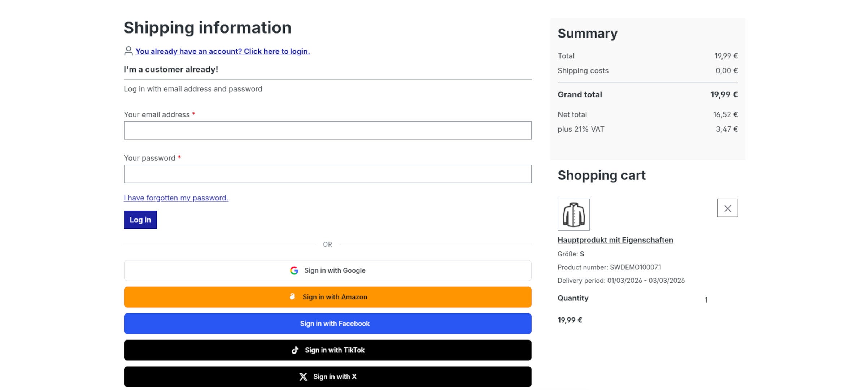The height and width of the screenshot is (390, 868).
Task: Choose Sign in with Amazon
Action: click(328, 297)
